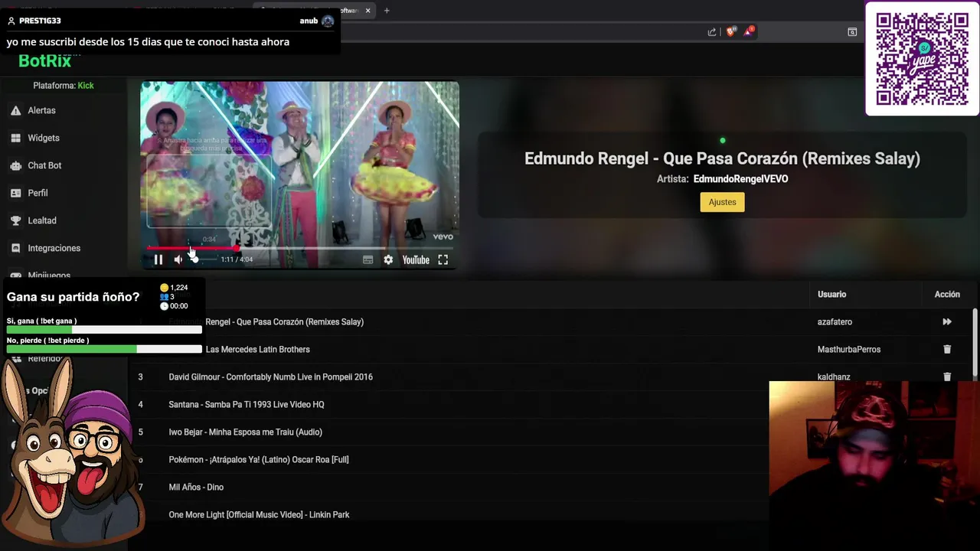Open Perfil in the sidebar
Image resolution: width=980 pixels, height=551 pixels.
click(x=38, y=193)
